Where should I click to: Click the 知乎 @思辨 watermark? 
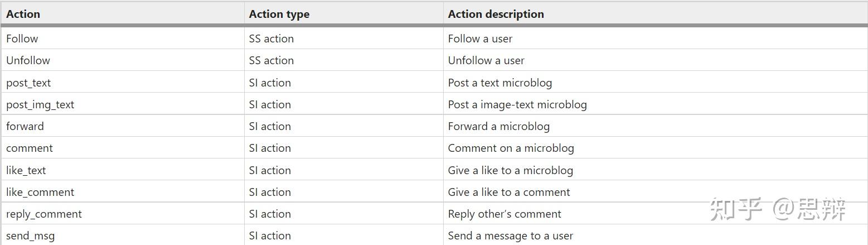coord(778,209)
